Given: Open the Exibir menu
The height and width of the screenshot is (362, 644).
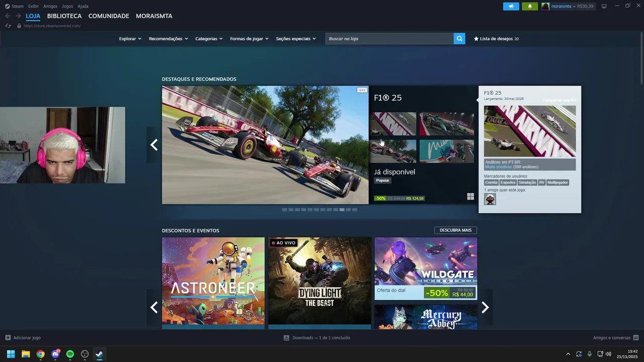Looking at the screenshot, I should coord(33,7).
